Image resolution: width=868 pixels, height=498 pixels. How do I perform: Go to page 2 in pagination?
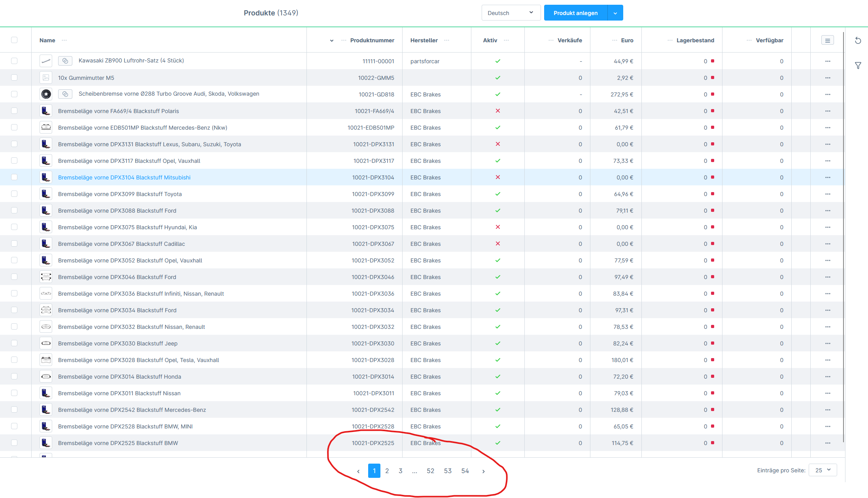(387, 471)
